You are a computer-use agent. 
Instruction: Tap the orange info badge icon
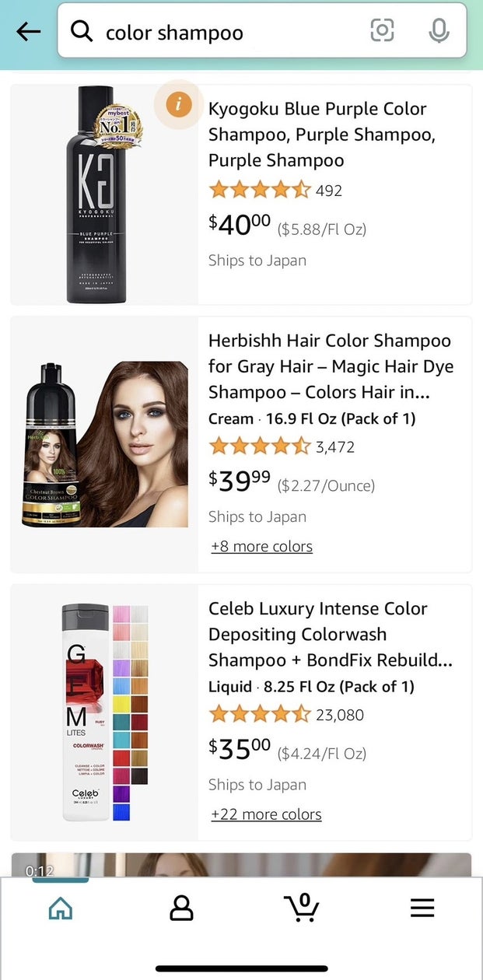[x=179, y=103]
